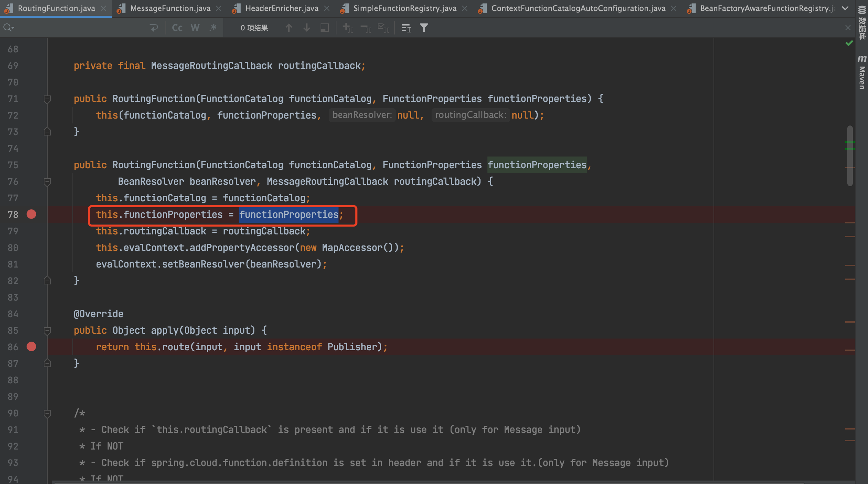Click the previous occurrence up arrow
Viewport: 868px width, 484px height.
point(289,28)
